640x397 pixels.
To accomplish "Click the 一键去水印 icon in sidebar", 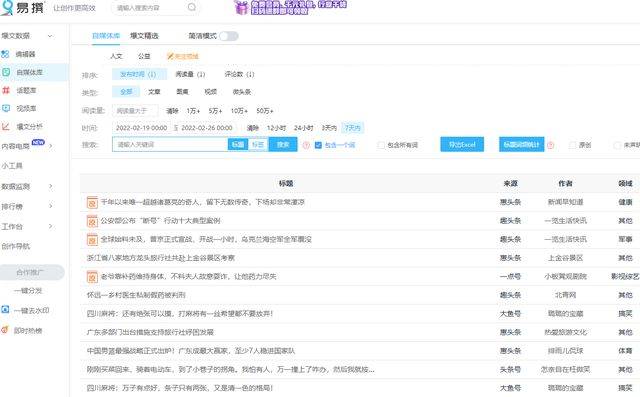I will [5, 309].
